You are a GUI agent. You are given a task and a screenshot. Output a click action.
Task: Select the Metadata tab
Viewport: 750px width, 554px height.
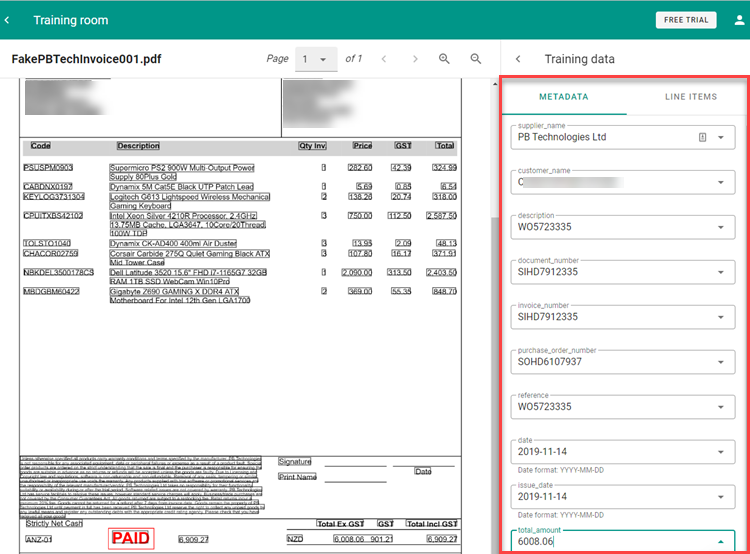click(564, 97)
